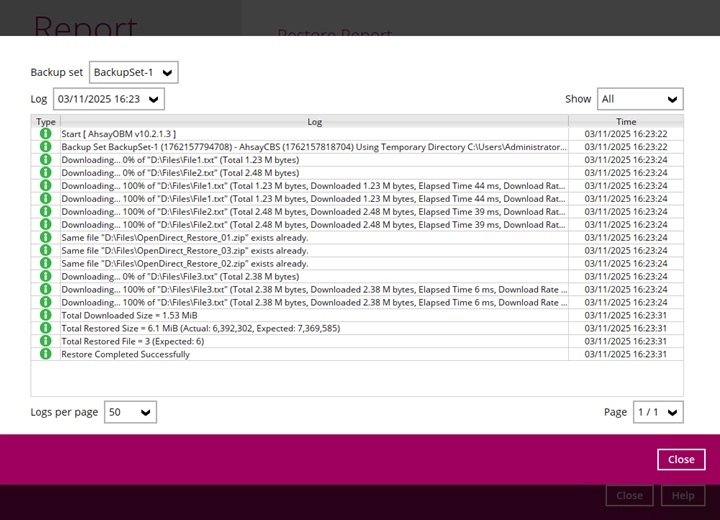Select 'Total Restored File = 3 (Expected: 6)' text

(133, 341)
